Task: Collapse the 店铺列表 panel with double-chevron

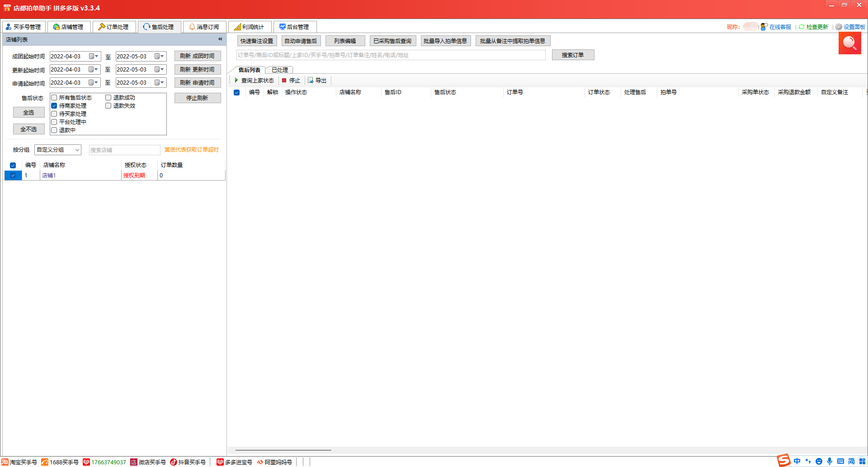Action: 220,39
